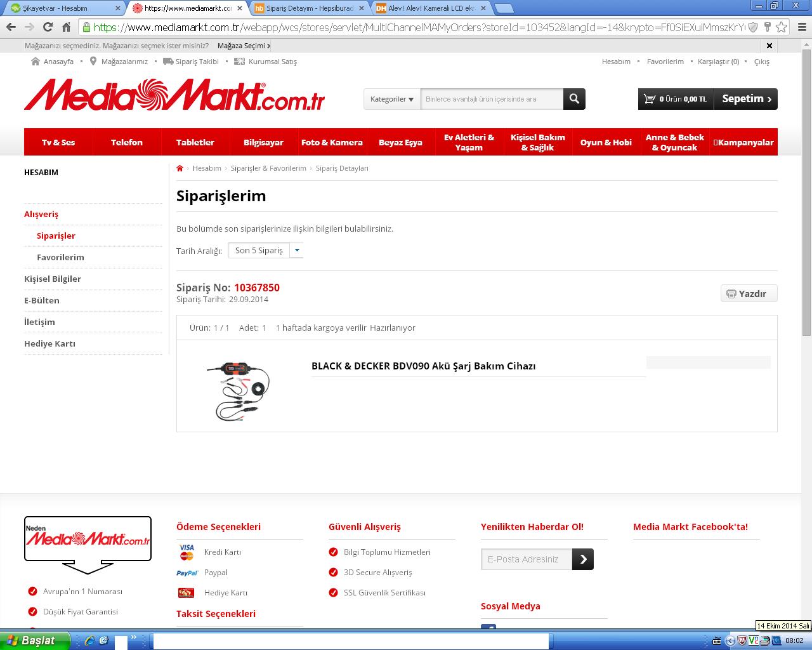Click the browser back arrow
Viewport: 812px width, 650px height.
[11, 27]
